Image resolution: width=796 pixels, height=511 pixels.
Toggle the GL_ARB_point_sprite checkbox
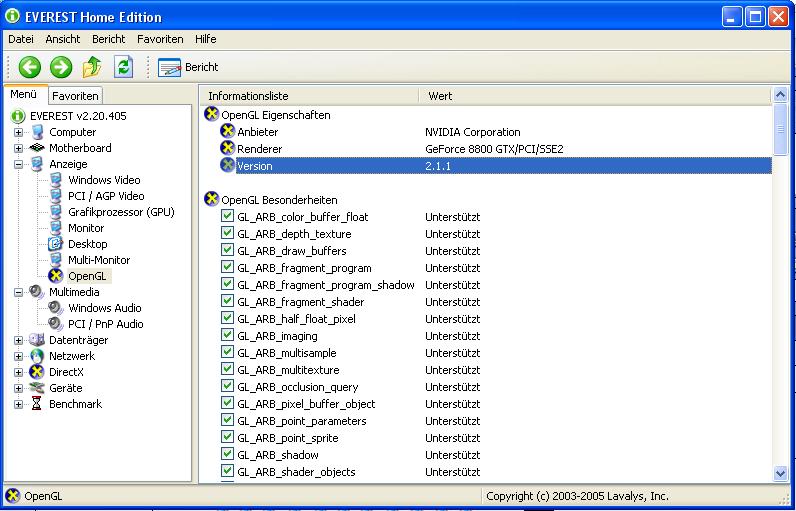pos(227,437)
